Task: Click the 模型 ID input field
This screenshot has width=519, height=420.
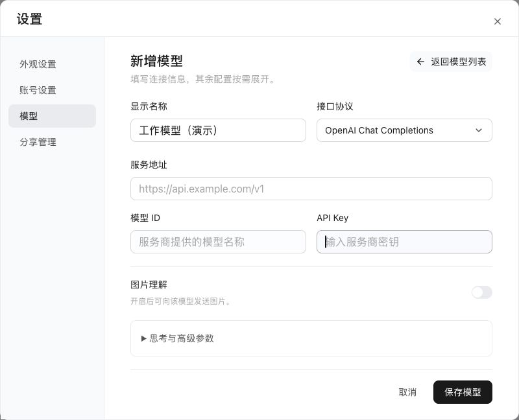Action: 218,242
